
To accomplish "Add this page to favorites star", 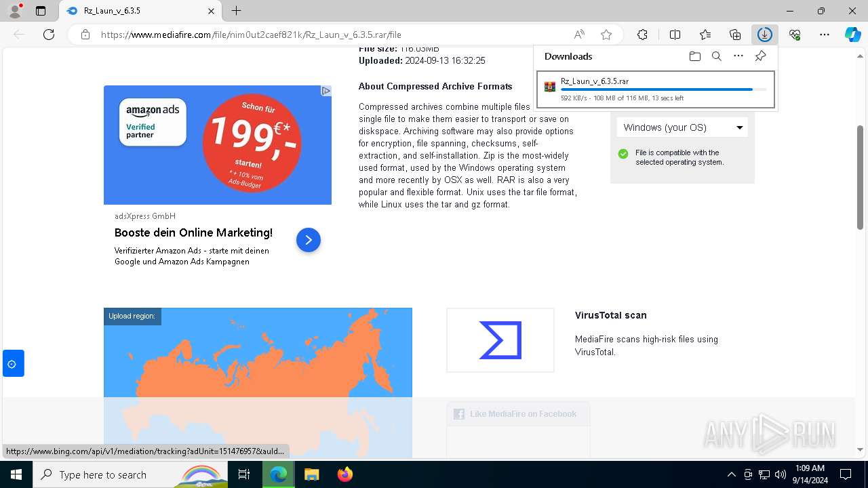I will point(606,35).
